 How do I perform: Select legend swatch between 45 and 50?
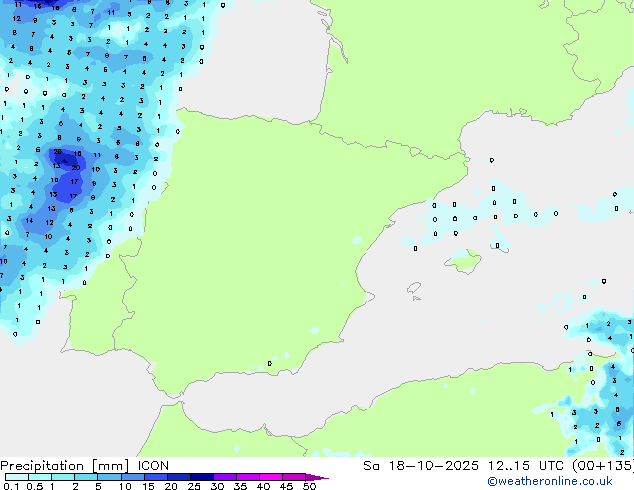point(294,477)
